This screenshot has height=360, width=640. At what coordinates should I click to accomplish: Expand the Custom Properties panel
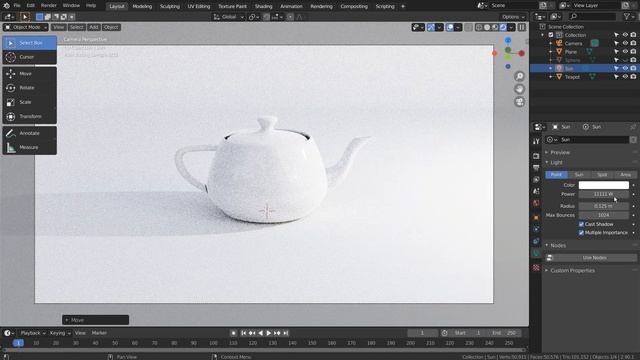[x=572, y=271]
